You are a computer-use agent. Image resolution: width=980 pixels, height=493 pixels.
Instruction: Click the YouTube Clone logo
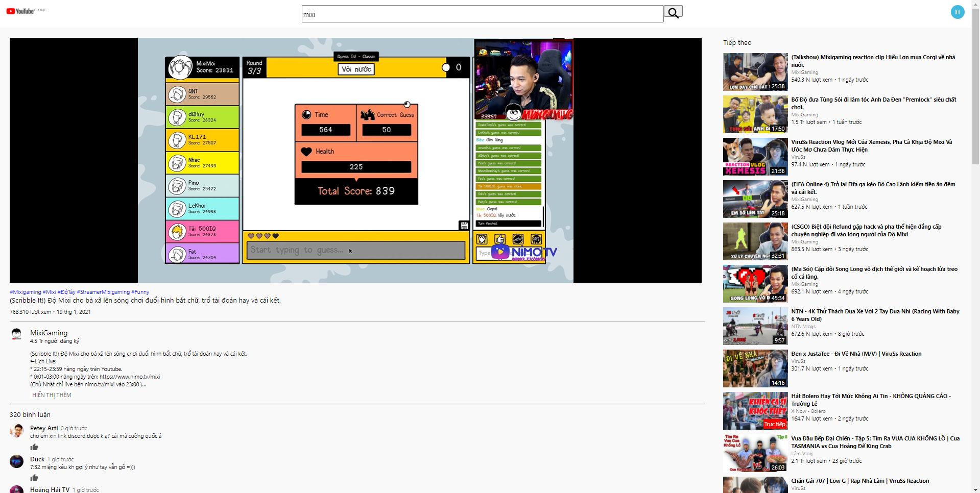tap(25, 11)
